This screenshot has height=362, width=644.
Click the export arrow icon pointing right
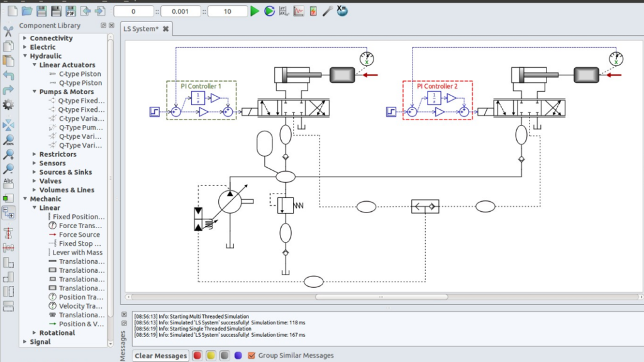click(x=100, y=11)
